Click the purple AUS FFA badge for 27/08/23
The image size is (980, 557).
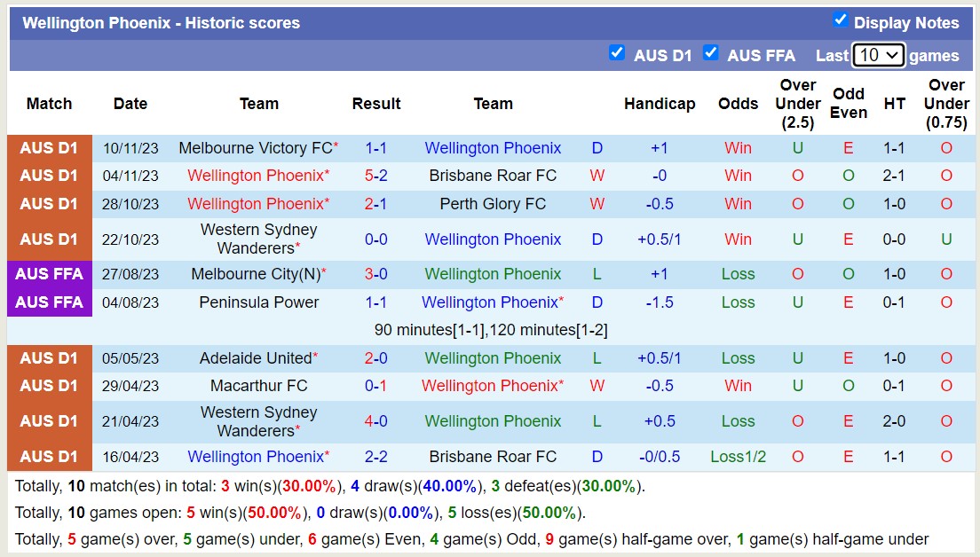pos(49,274)
